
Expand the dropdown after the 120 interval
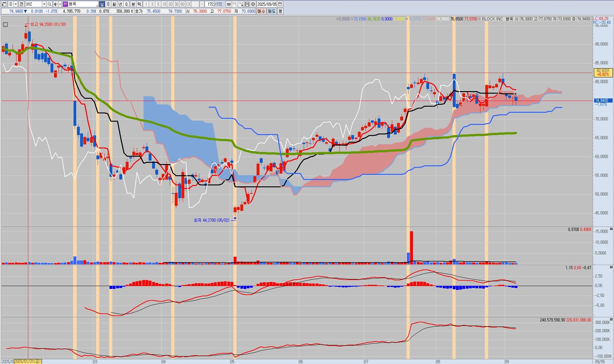(202, 4)
